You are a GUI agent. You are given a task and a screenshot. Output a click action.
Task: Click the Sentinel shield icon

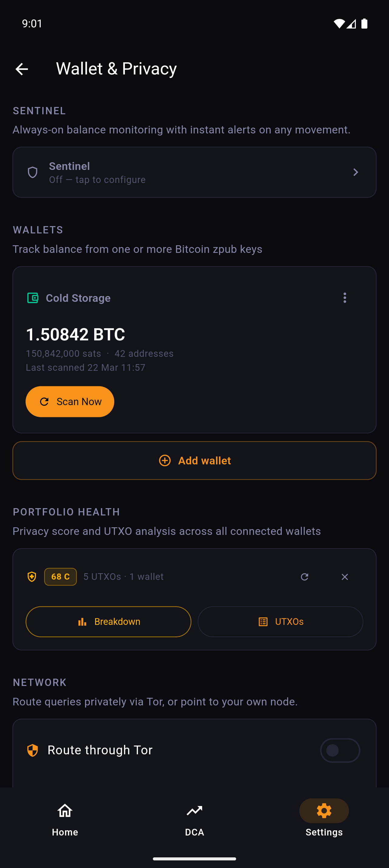[x=33, y=172]
